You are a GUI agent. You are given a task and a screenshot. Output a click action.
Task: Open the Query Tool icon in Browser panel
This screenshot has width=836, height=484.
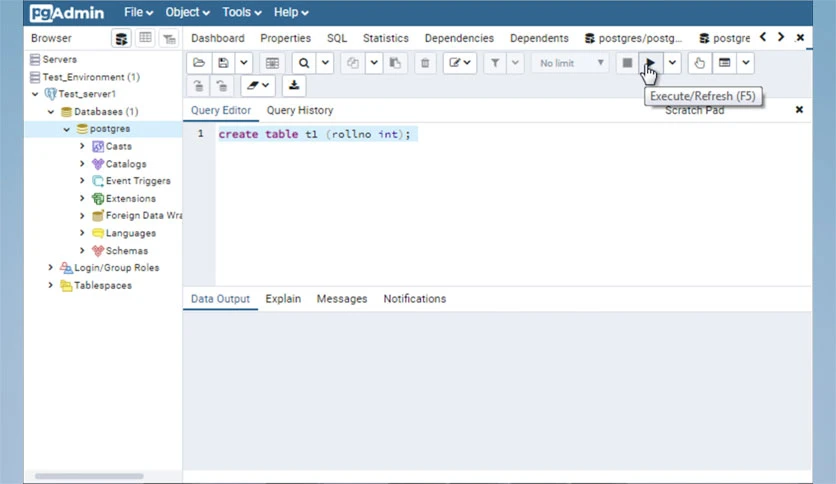(x=121, y=38)
